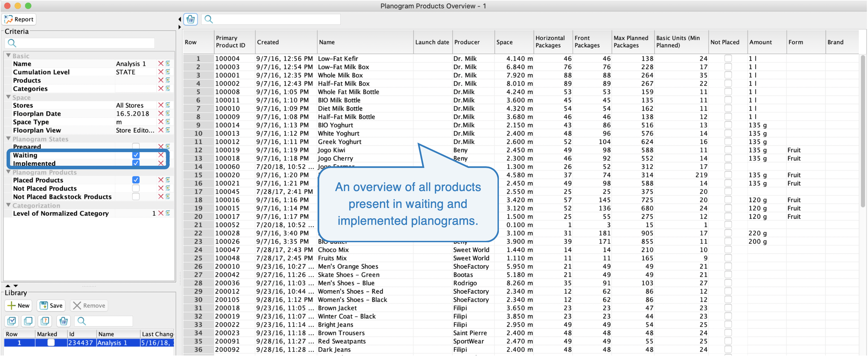Collapse the Planogram States group
Viewport: 868px width, 356px height.
pos(8,139)
